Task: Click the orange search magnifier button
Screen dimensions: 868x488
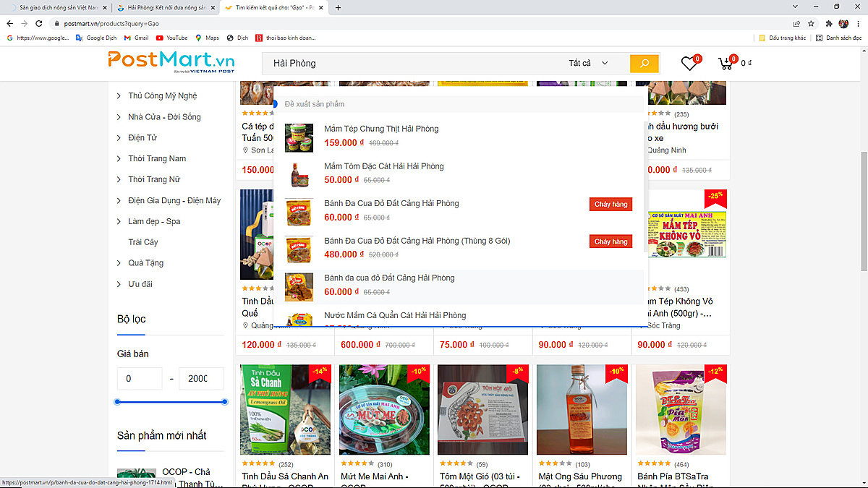Action: click(644, 63)
